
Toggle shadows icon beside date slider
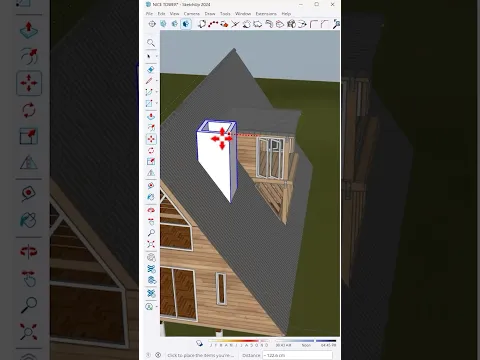tap(199, 343)
